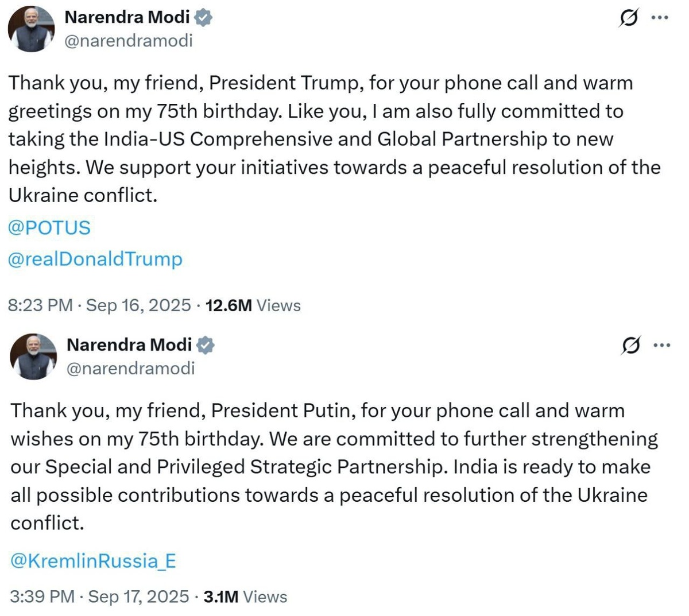Click the Grok icon on the Putin tweet
The height and width of the screenshot is (616, 689).
pos(630,346)
